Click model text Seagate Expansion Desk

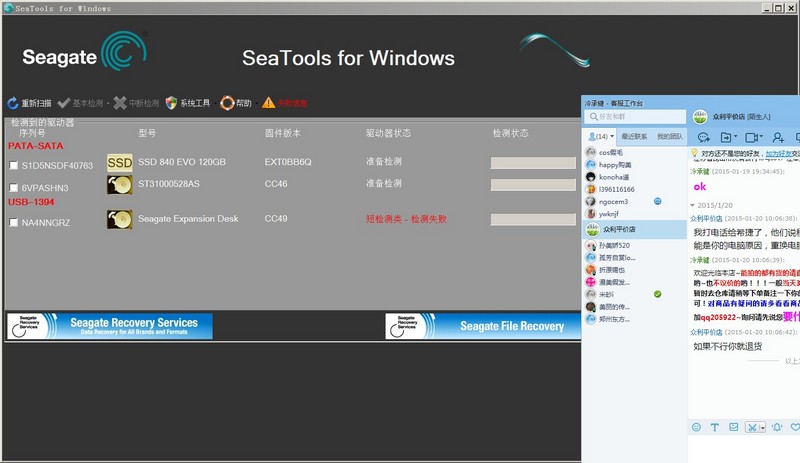(188, 218)
